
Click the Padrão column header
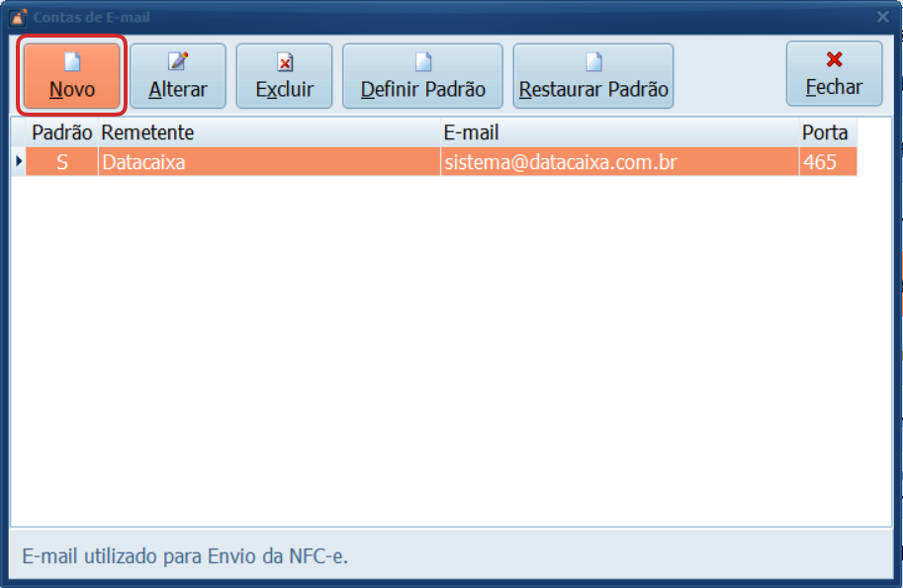click(x=61, y=132)
